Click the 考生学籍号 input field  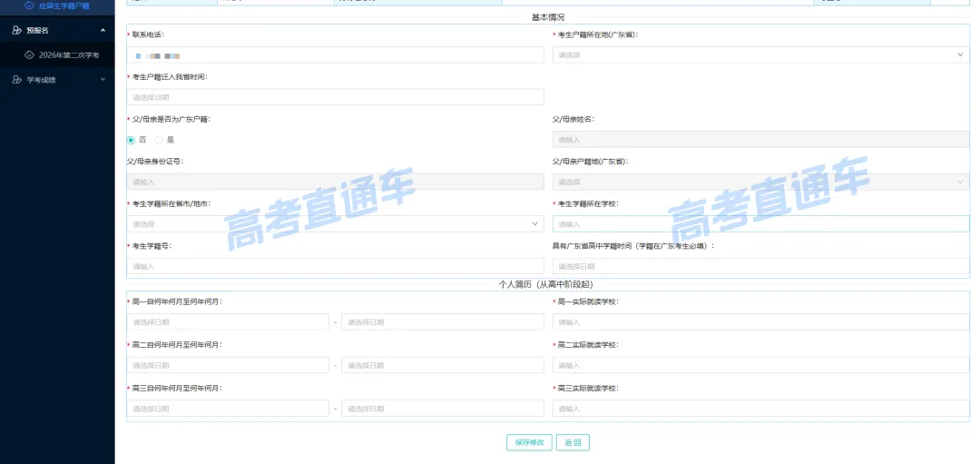click(335, 266)
